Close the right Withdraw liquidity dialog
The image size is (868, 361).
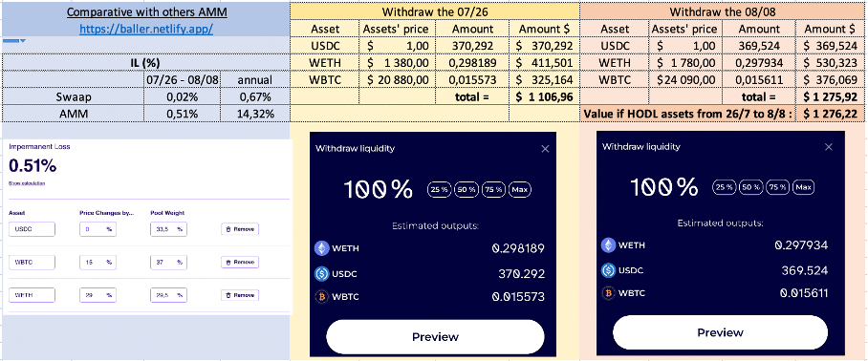coord(828,147)
